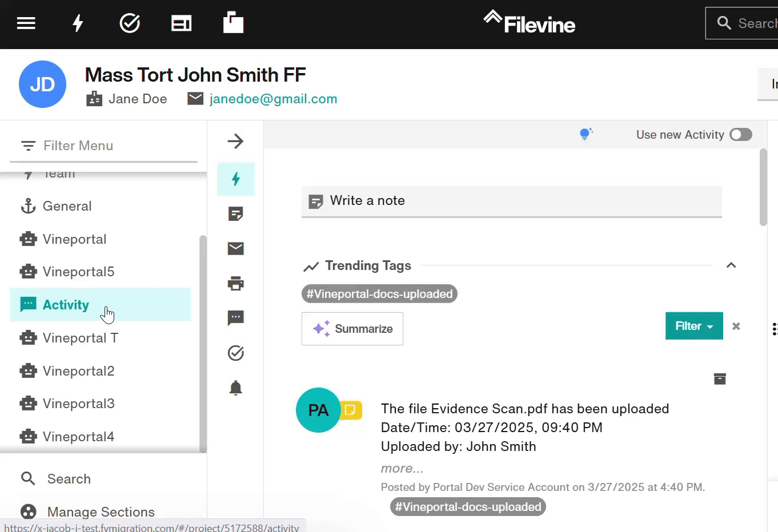
Task: Open the documents folder icon in top bar
Action: click(x=233, y=23)
